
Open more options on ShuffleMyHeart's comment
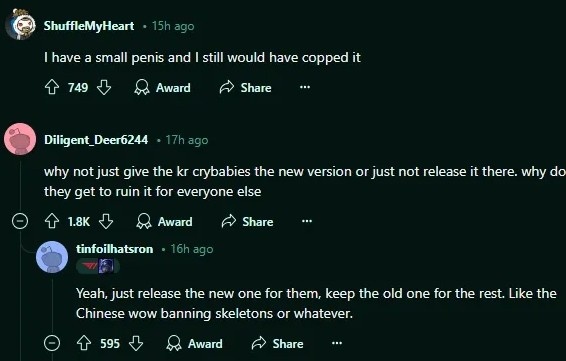click(305, 87)
